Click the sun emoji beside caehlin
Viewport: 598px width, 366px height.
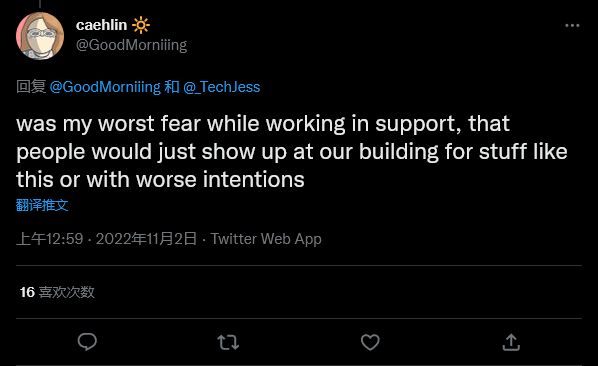(141, 25)
